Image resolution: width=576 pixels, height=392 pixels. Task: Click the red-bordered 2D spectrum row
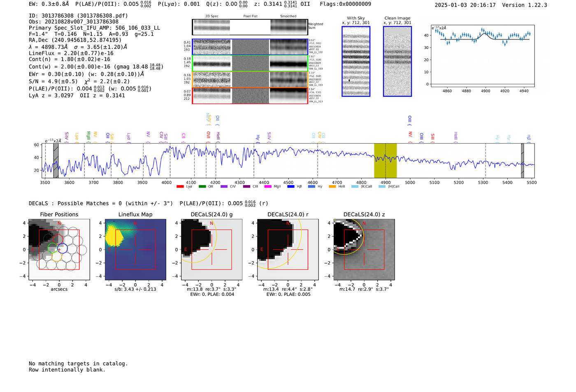pos(250,96)
